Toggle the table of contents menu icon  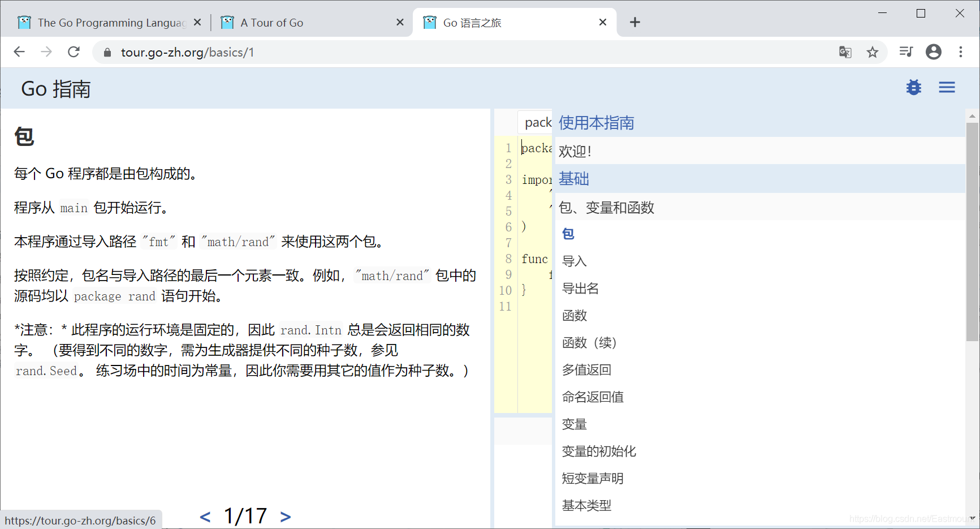[947, 88]
